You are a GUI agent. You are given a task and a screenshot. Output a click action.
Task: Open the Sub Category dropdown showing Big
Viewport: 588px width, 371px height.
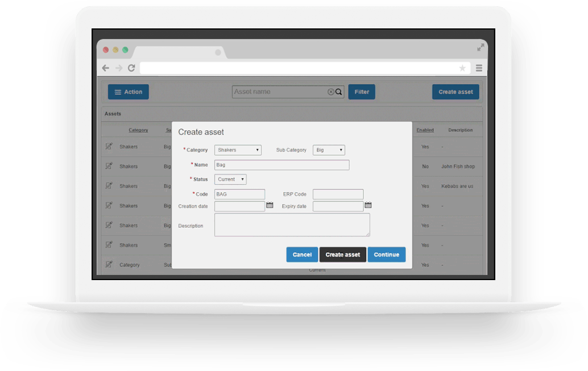point(329,150)
